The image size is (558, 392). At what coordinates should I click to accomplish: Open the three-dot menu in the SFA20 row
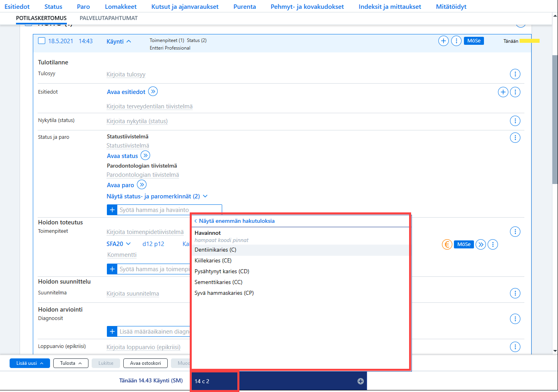[493, 244]
